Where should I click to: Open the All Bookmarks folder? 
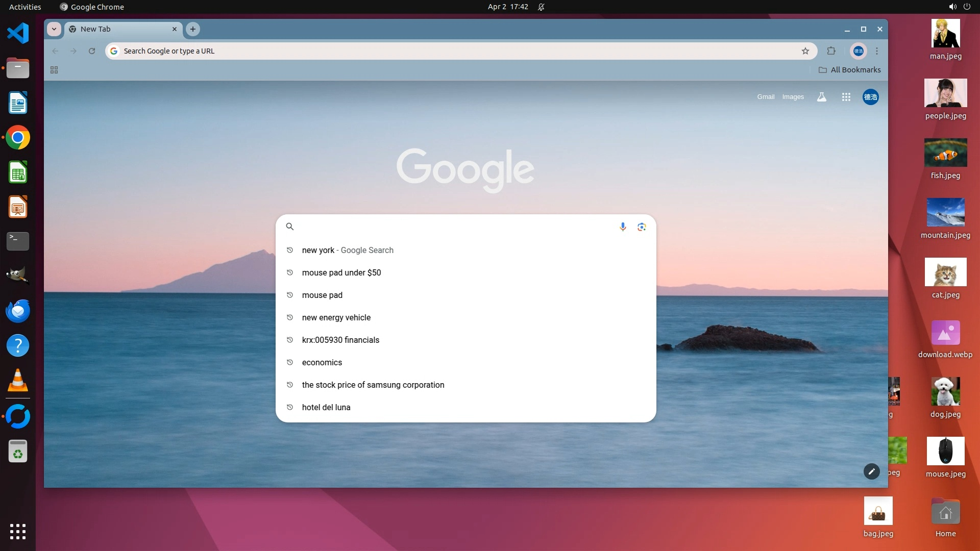(850, 70)
